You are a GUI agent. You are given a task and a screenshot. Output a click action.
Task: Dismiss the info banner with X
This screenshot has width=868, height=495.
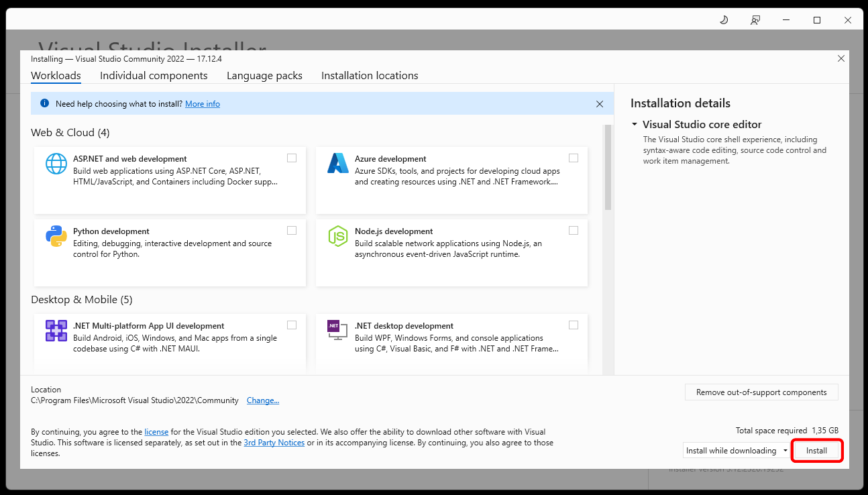tap(600, 104)
